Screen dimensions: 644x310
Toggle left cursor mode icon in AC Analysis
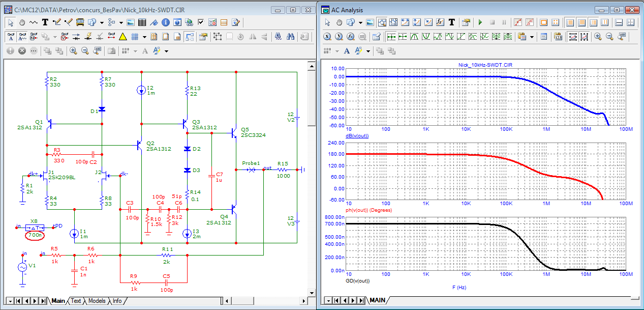391,37
